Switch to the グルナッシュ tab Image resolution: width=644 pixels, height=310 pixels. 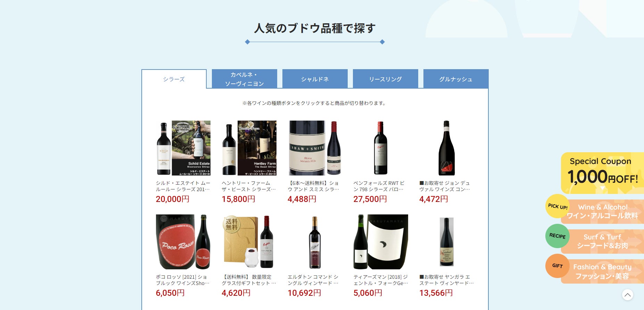(456, 79)
